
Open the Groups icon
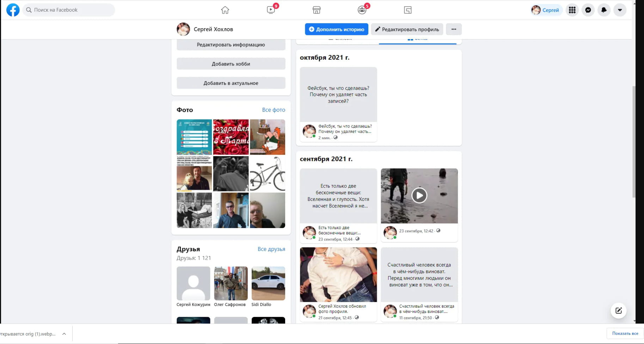click(x=362, y=10)
